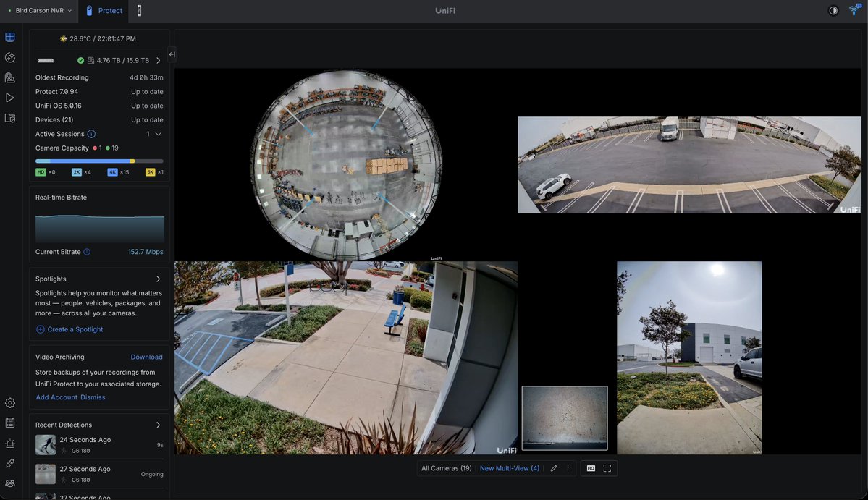Click the camera capacity usage bar
The image size is (868, 500).
pyautogui.click(x=99, y=161)
